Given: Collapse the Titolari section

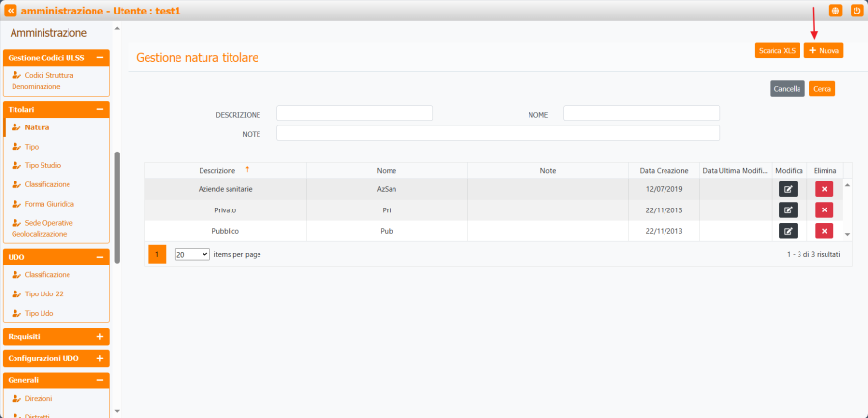Looking at the screenshot, I should [100, 110].
